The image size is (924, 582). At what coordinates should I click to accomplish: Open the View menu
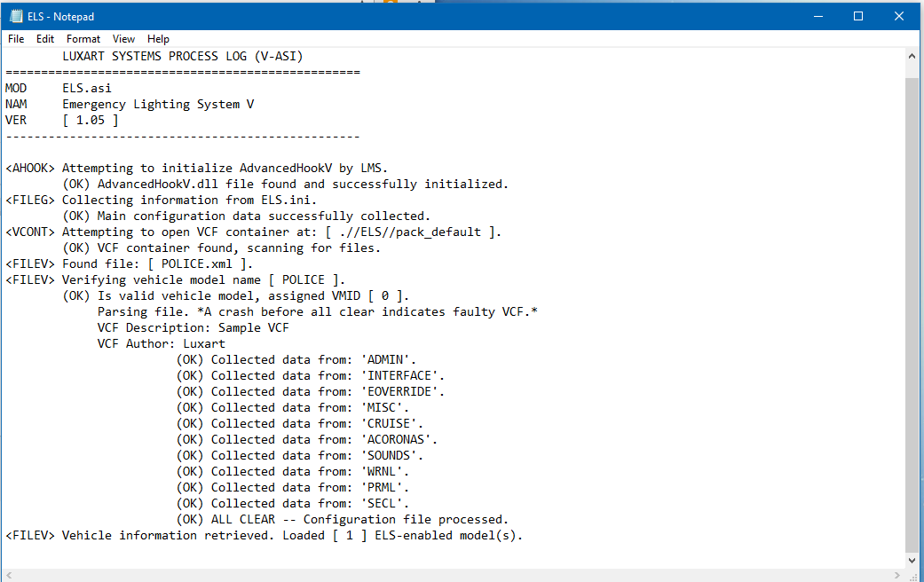[x=124, y=39]
